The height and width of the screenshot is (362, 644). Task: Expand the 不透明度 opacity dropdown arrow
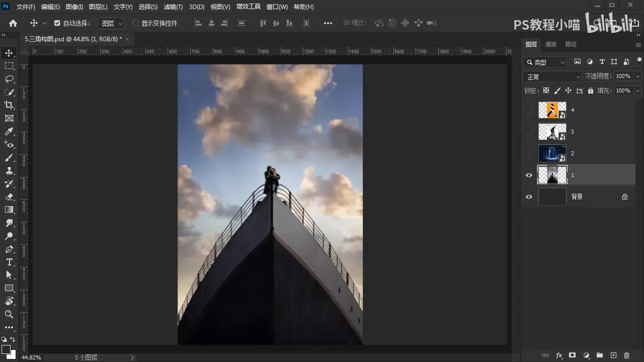(x=637, y=76)
